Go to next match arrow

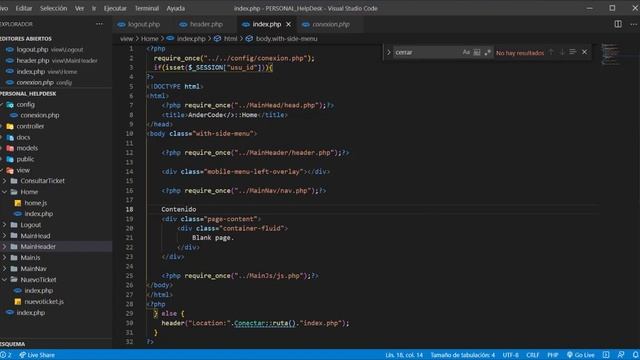[562, 52]
